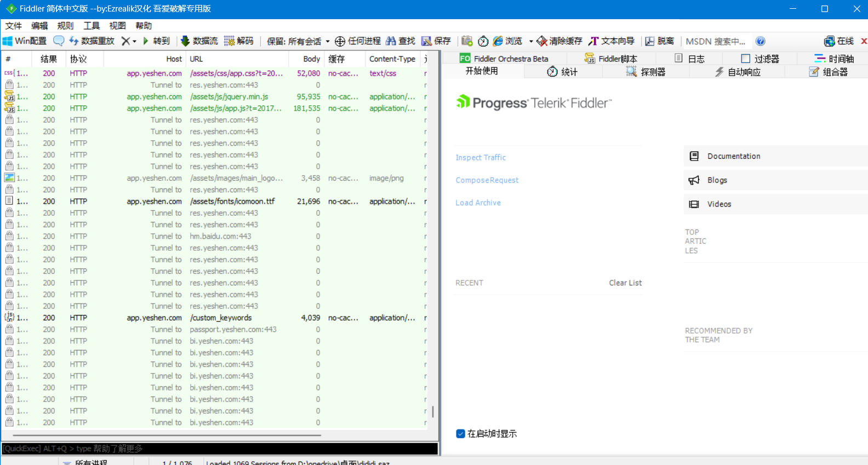Open the Tools (工具) menu

click(92, 26)
